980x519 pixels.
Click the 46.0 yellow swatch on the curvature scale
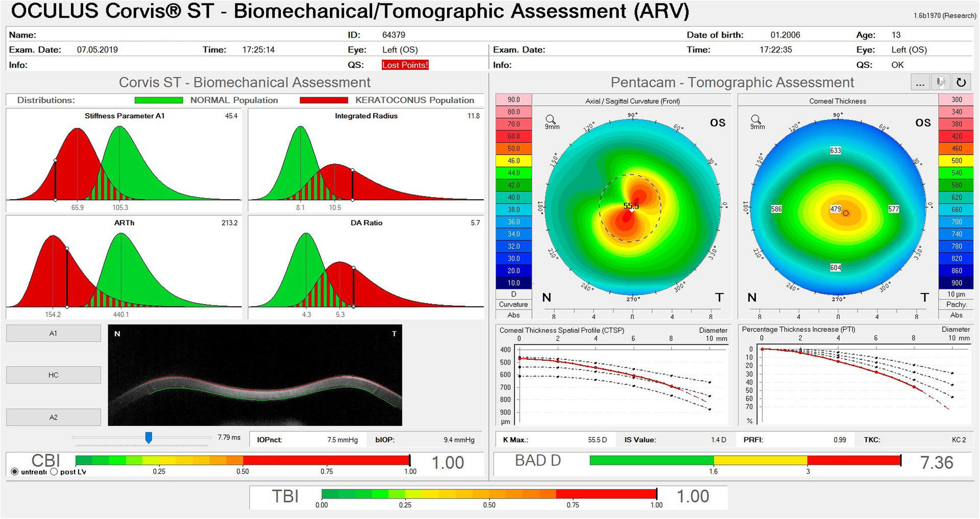[x=514, y=161]
